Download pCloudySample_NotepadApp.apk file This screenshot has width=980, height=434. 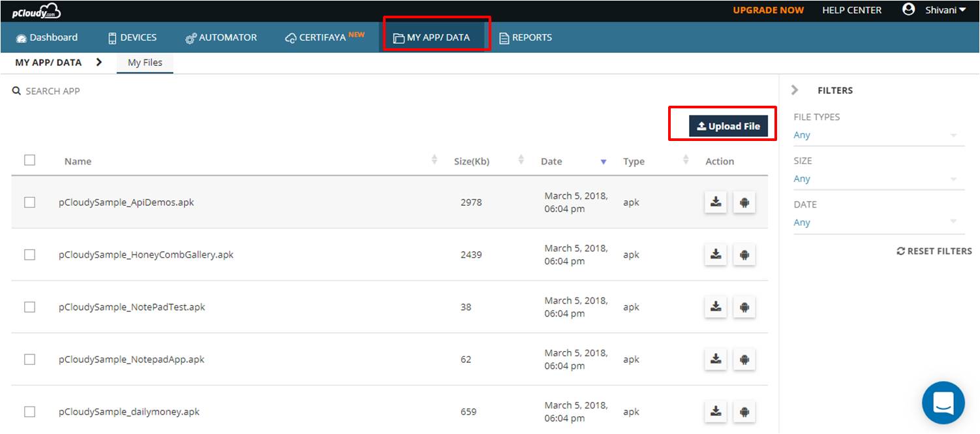click(x=716, y=359)
